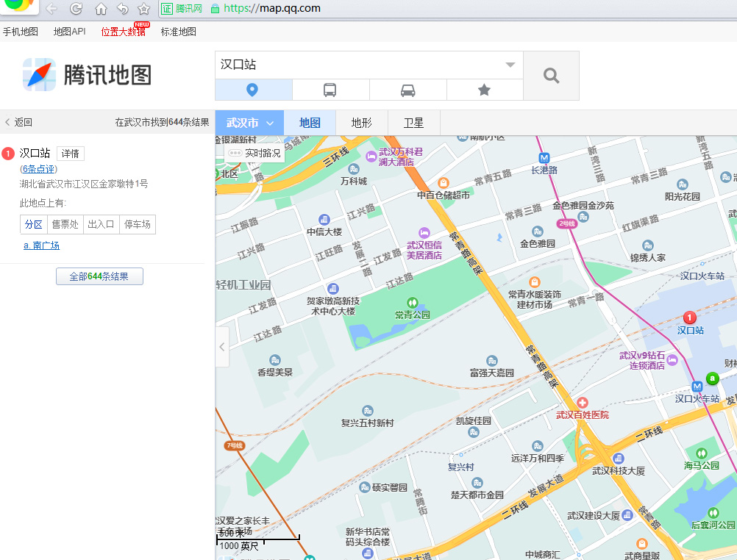Click 武汉v9钻石连锁酒店 hotel icon
This screenshot has height=560, width=737.
coord(672,360)
